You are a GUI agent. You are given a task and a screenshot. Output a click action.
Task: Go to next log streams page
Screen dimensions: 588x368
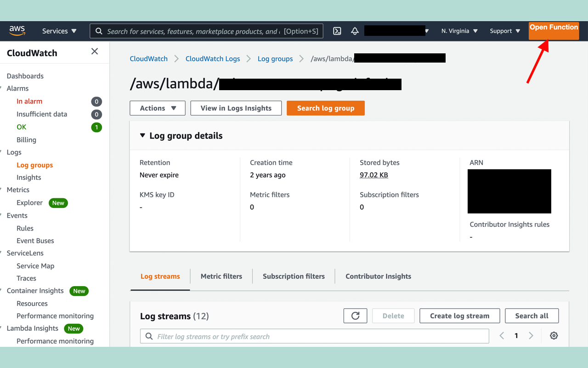tap(531, 336)
